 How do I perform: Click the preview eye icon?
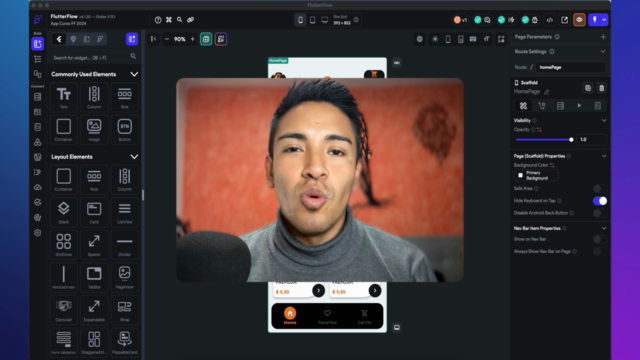579,20
